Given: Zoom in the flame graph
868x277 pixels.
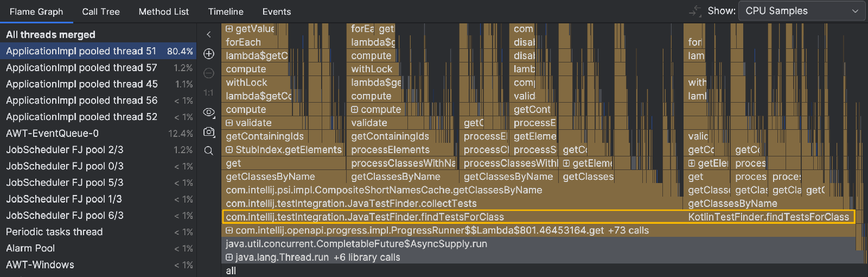Looking at the screenshot, I should pyautogui.click(x=209, y=54).
